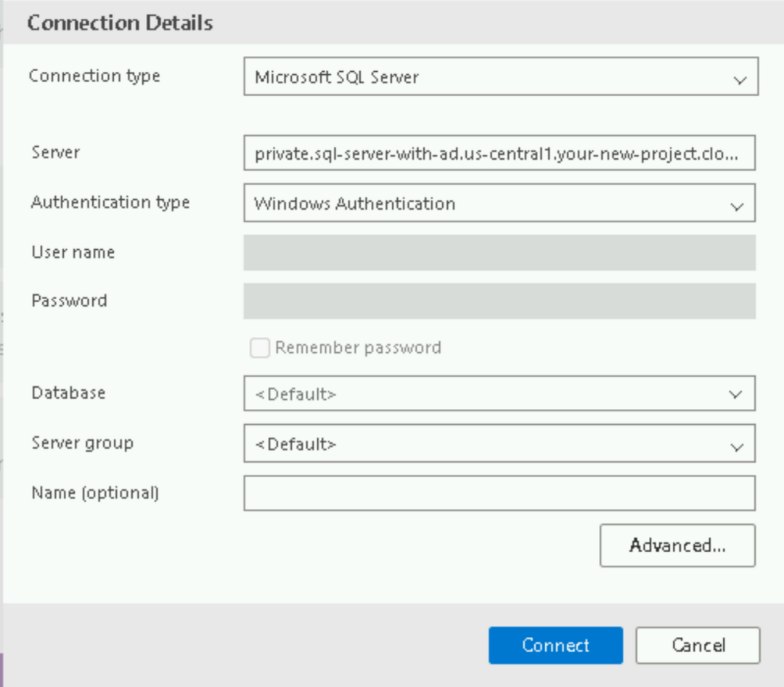
Task: Enable the Remember password checkbox
Action: tap(259, 348)
